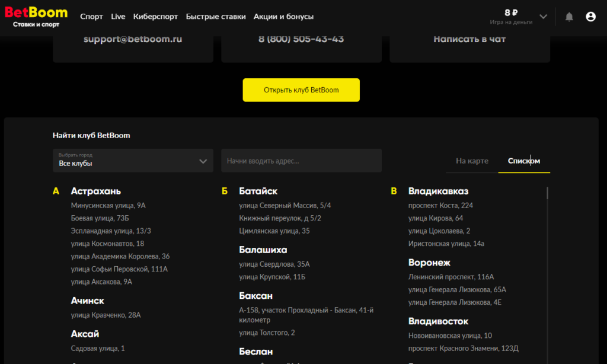Select Эспланадная улица, 13/3
607x364 pixels.
(x=111, y=231)
